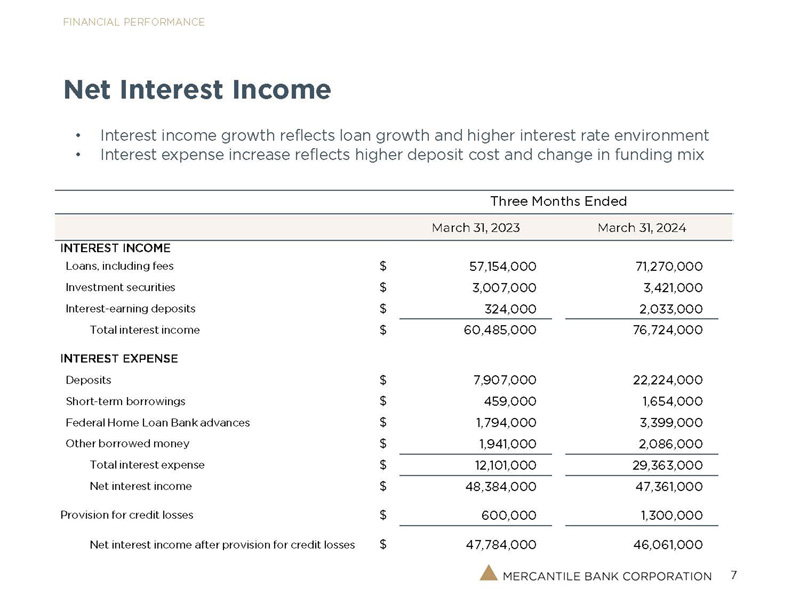Click the Three Months Ended heading
The height and width of the screenshot is (604, 800).
[558, 202]
